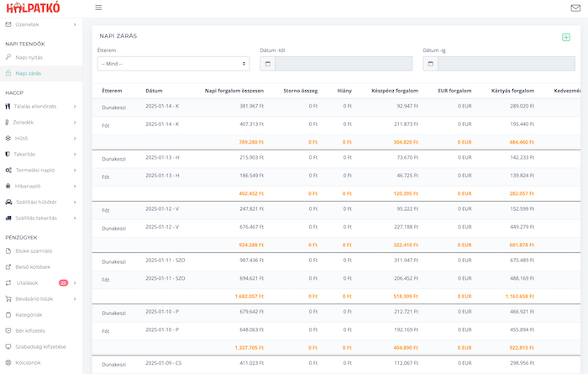Click the Napi nyitás key icon

click(8, 57)
